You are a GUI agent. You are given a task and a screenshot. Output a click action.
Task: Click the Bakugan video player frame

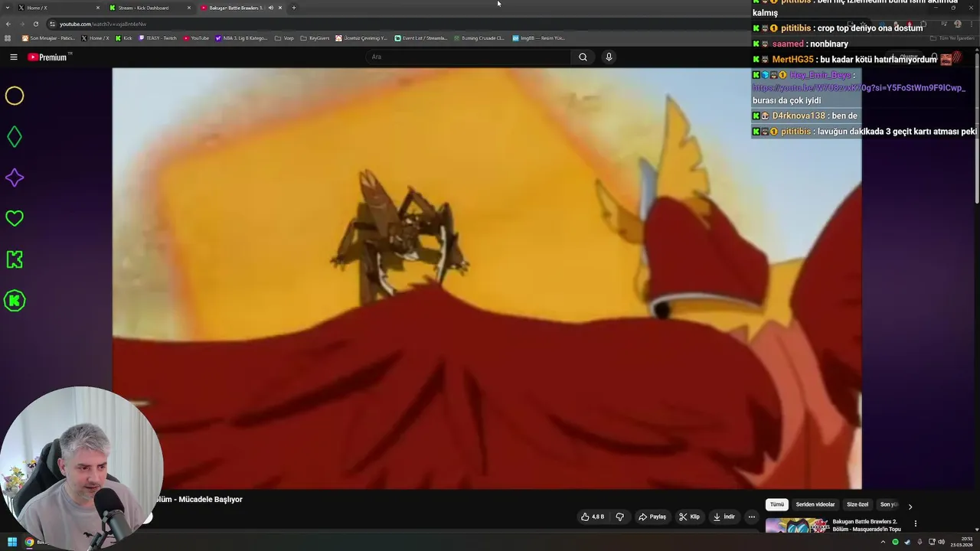coord(487,279)
